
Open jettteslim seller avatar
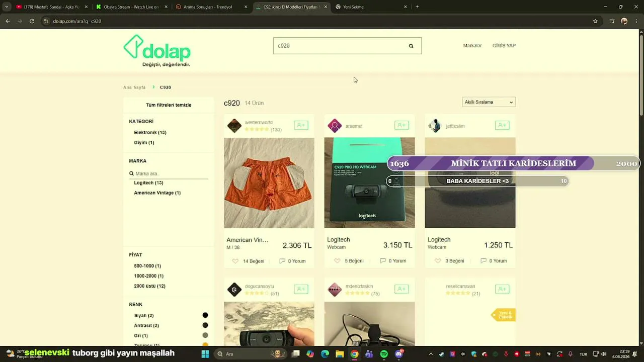click(x=435, y=126)
